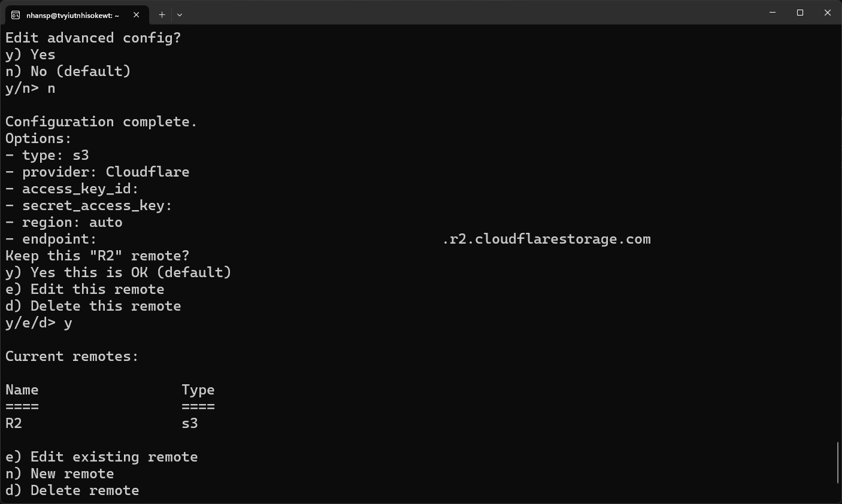Maximize the terminal window

pyautogui.click(x=800, y=13)
